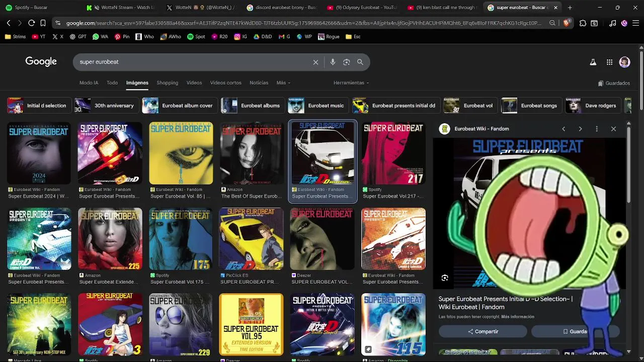
Task: Bookmark this page with the bookmark icon
Action: (x=43, y=23)
